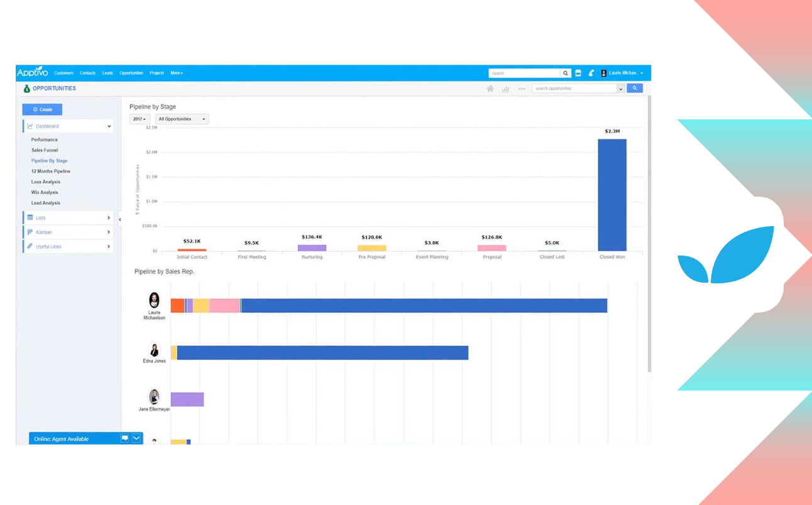Open the 2017 year dropdown
The width and height of the screenshot is (812, 505).
point(140,119)
